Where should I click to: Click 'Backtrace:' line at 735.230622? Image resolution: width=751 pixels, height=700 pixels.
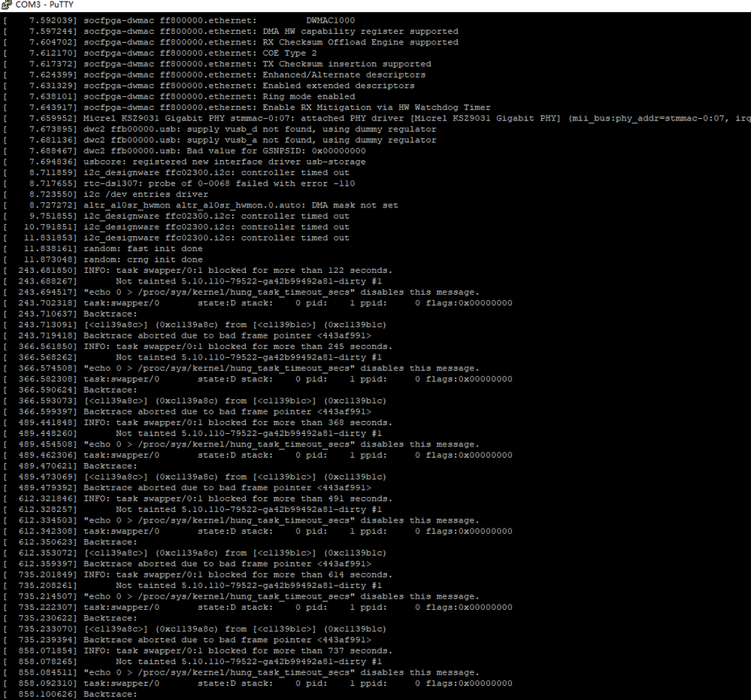tap(71, 618)
